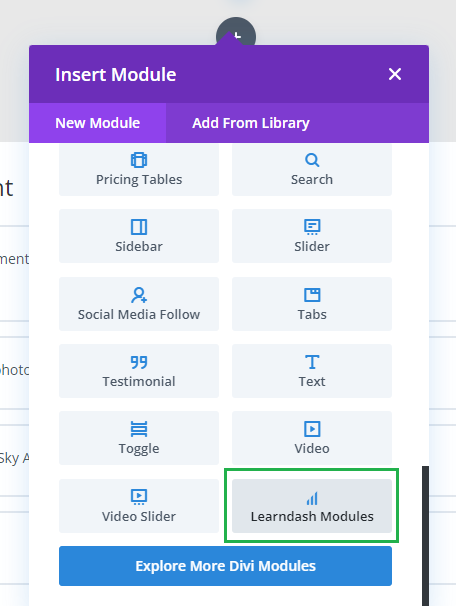This screenshot has width=456, height=606.
Task: Pick the Social Media Follow module
Action: (x=139, y=304)
